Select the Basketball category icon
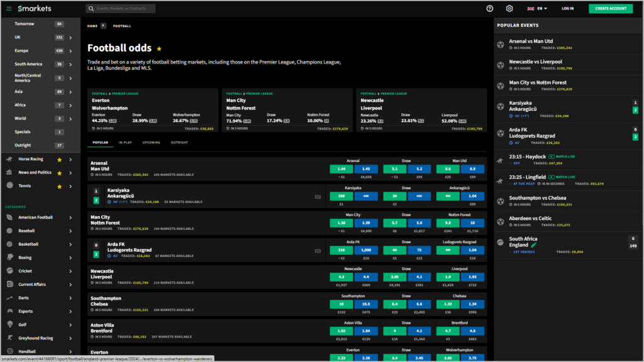Viewport: 644px width, 362px height. [x=10, y=244]
